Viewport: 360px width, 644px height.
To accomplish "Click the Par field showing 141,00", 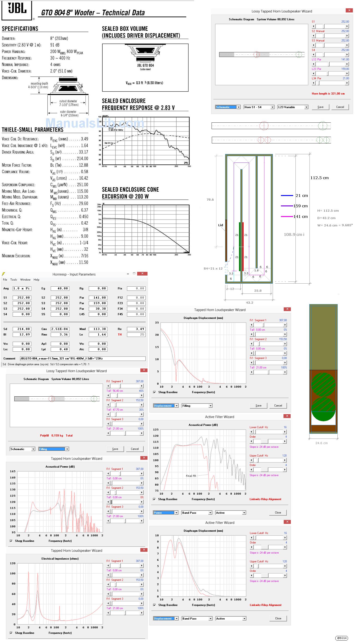I will pos(98,298).
